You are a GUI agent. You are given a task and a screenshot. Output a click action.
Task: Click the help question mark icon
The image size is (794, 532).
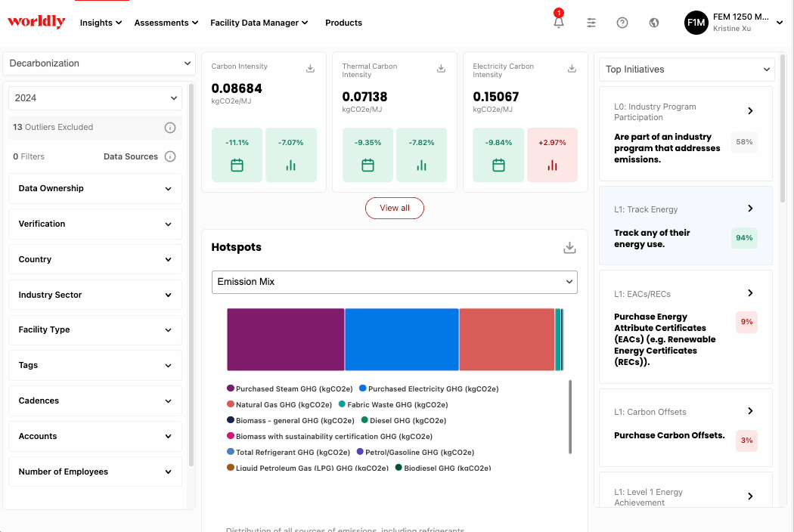(622, 22)
